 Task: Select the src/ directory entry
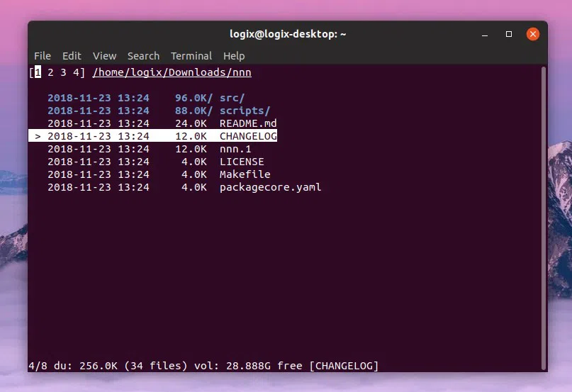[x=232, y=98]
